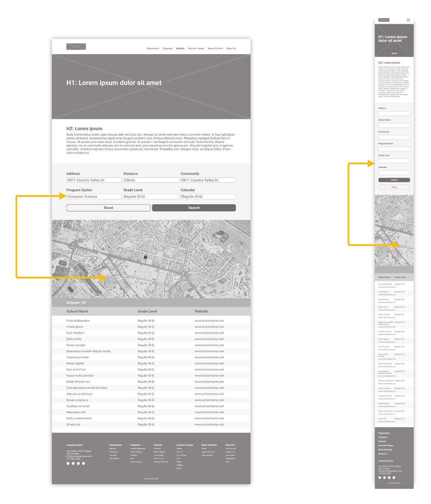Sort by desktop Grade Level column header
Viewport: 431px width, 504px height.
pos(147,311)
